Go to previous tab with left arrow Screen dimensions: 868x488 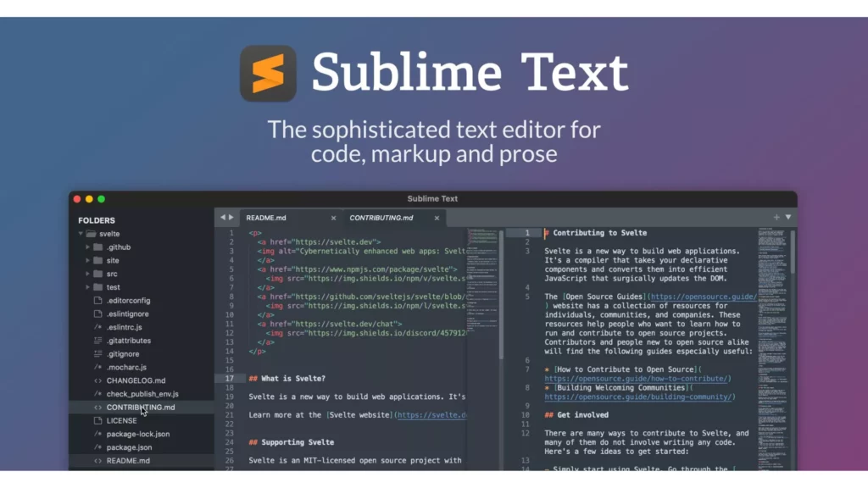coord(223,218)
